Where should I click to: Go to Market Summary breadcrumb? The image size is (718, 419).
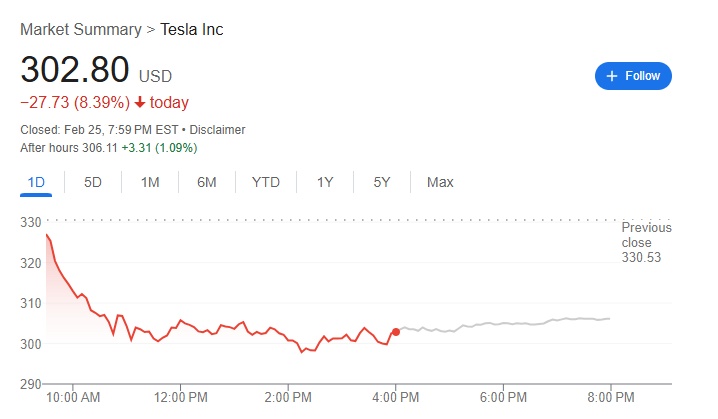click(81, 29)
